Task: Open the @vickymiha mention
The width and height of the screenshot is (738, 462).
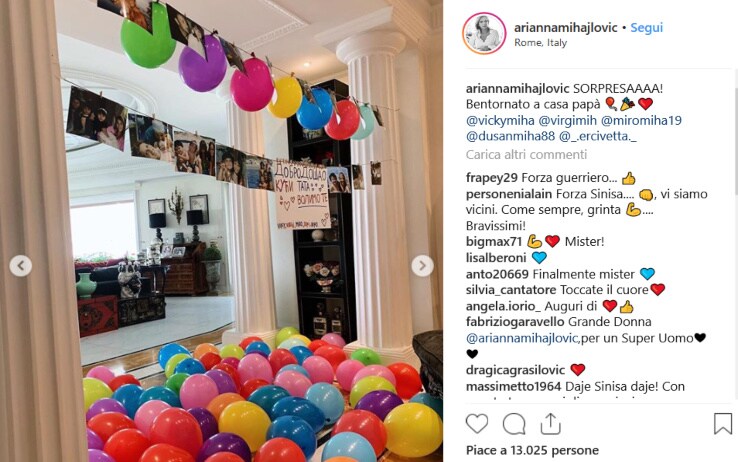Action: (x=500, y=120)
